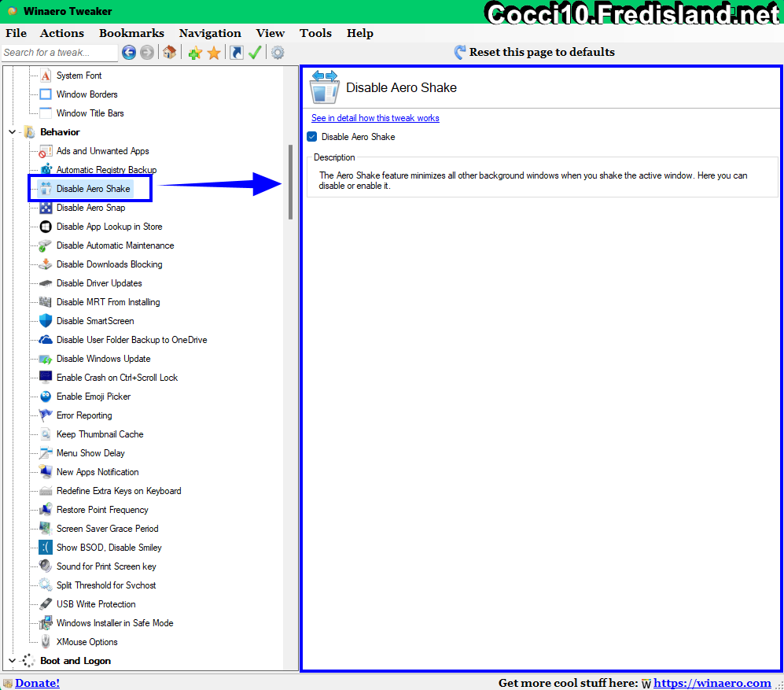Click the OneDrive cloud icon in the tree

click(x=46, y=340)
